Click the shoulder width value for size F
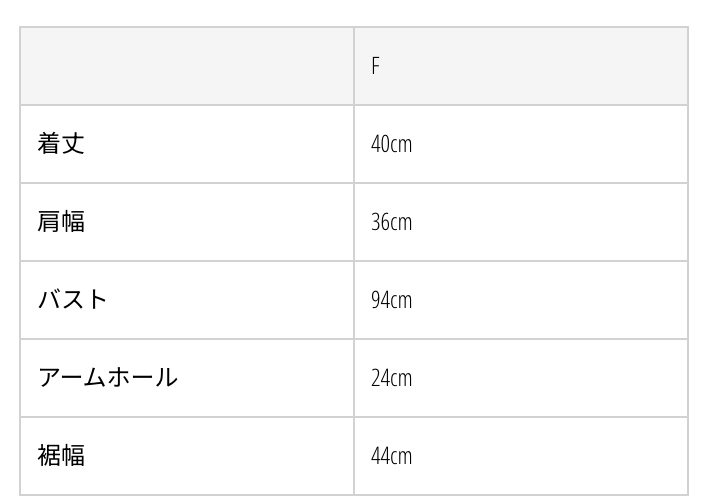The height and width of the screenshot is (502, 709). pyautogui.click(x=391, y=222)
